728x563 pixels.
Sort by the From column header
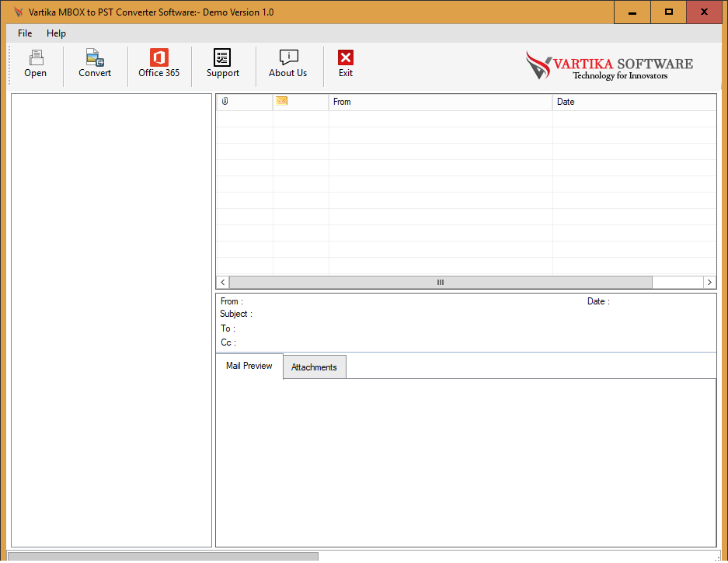point(441,102)
